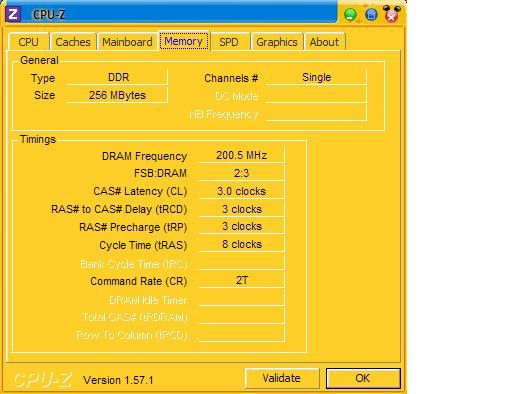The image size is (512, 394).
Task: Select the Mainboard tab
Action: pos(127,42)
